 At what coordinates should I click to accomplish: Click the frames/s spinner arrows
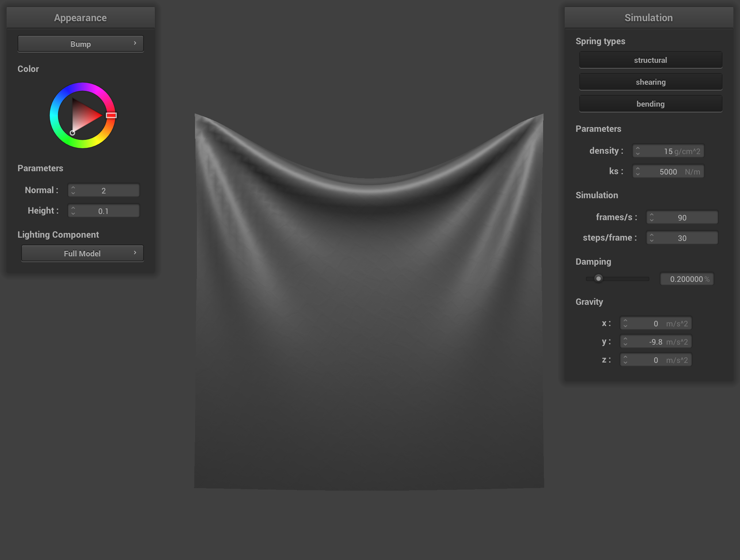652,217
